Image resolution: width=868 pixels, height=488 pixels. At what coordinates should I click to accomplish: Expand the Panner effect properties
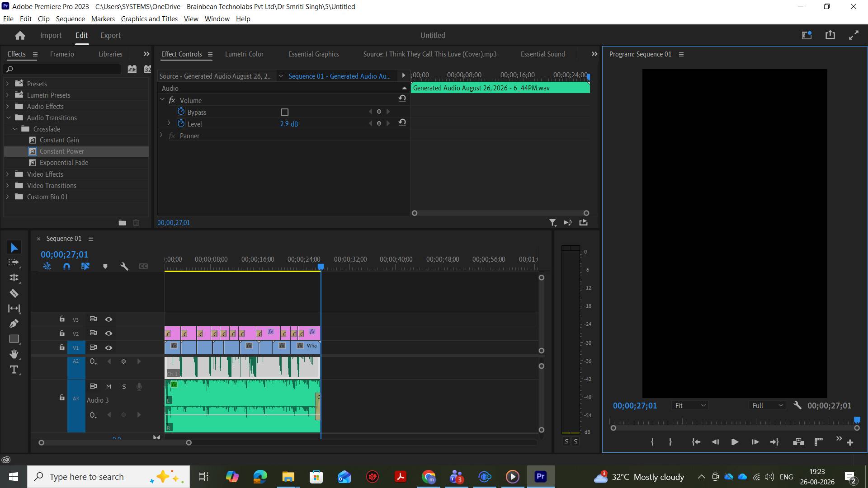(x=162, y=136)
